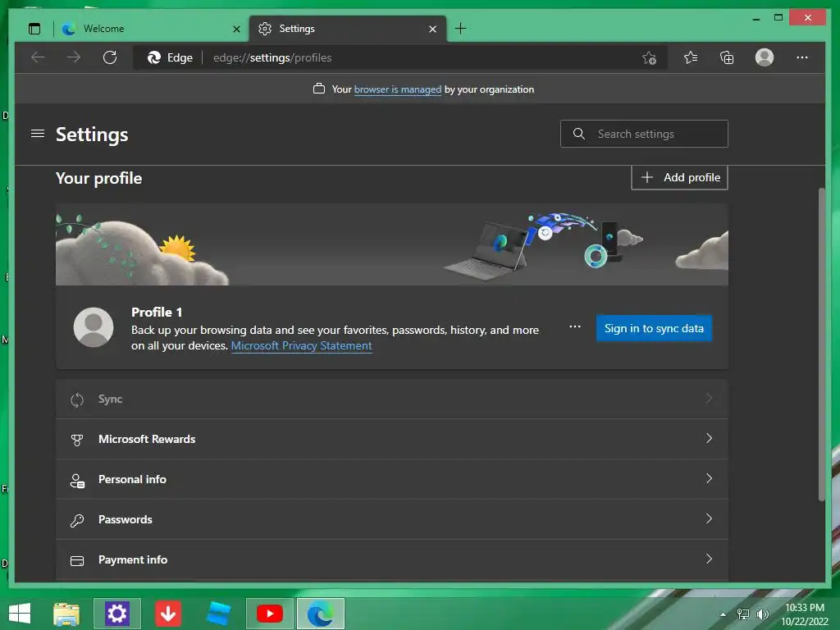The height and width of the screenshot is (630, 840).
Task: Open the vertical tabs panel icon
Action: click(x=34, y=29)
